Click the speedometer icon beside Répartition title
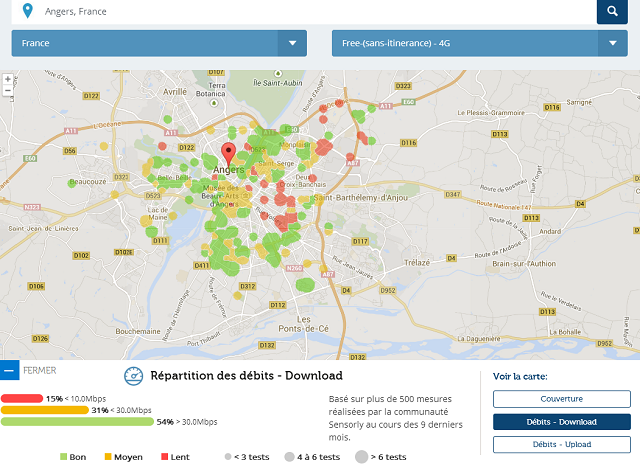Image resolution: width=640 pixels, height=469 pixels. tap(134, 376)
